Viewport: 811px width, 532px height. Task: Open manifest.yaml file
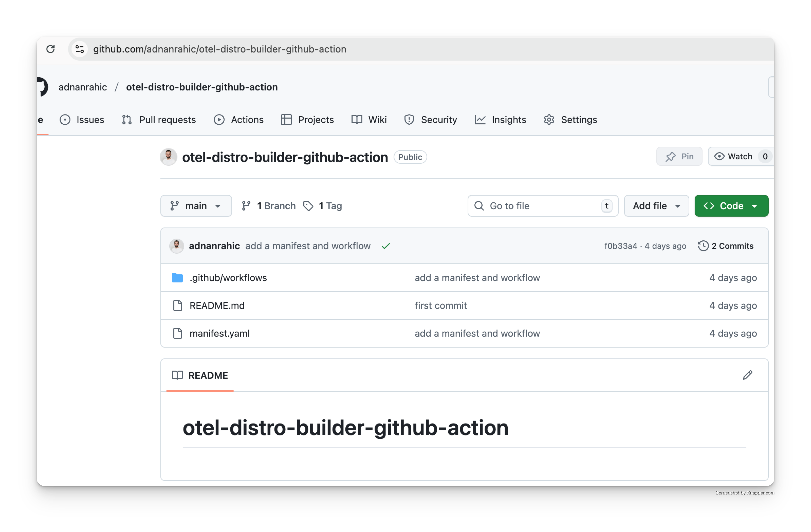pos(220,333)
